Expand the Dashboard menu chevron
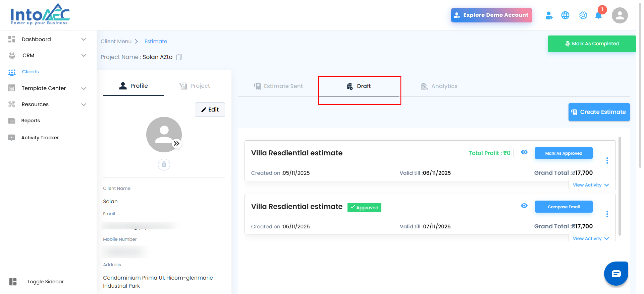Screen dimensions: 644x294 coord(84,40)
